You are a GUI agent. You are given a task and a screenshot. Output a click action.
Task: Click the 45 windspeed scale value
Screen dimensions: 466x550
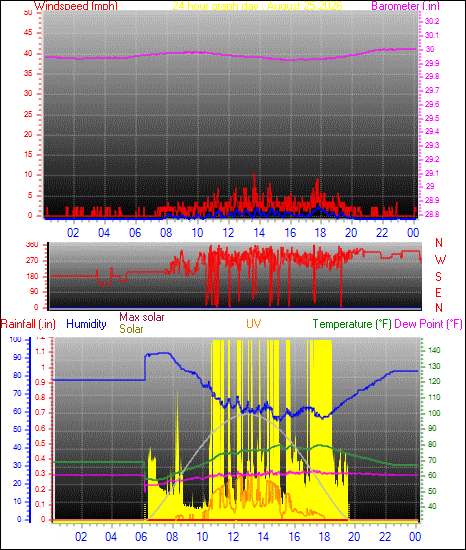pyautogui.click(x=28, y=33)
